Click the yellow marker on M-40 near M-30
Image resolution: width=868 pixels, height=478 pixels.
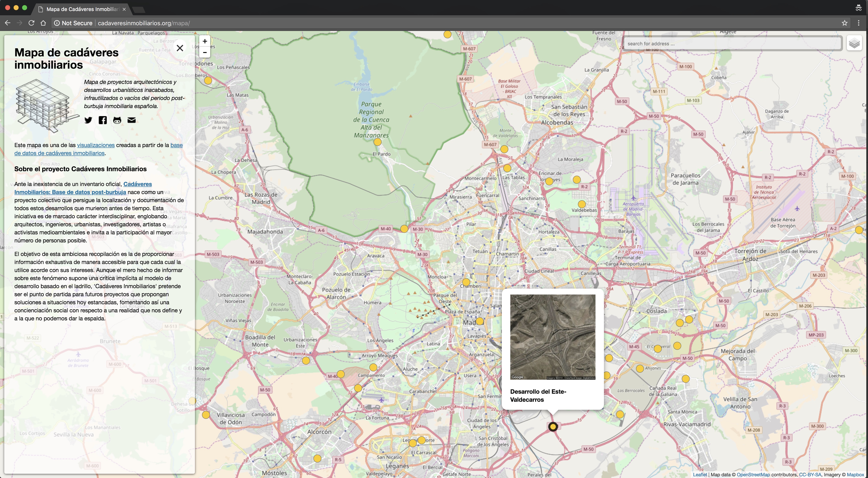click(404, 229)
